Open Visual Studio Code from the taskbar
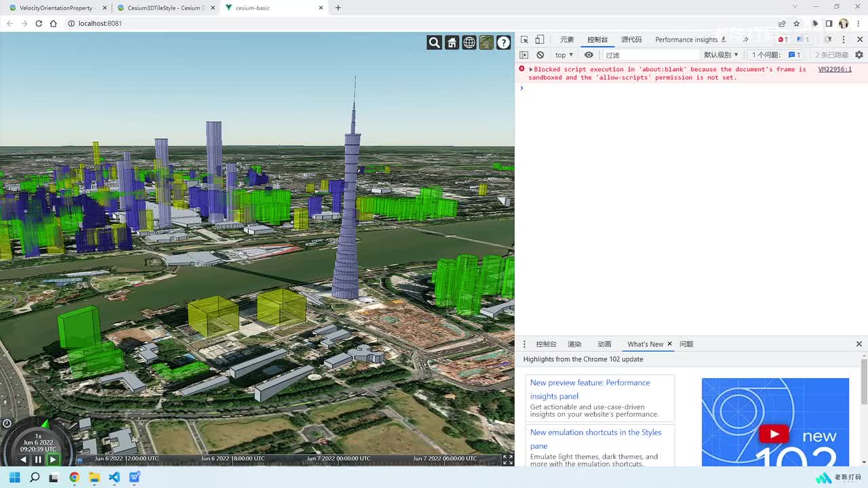868x488 pixels. (114, 477)
